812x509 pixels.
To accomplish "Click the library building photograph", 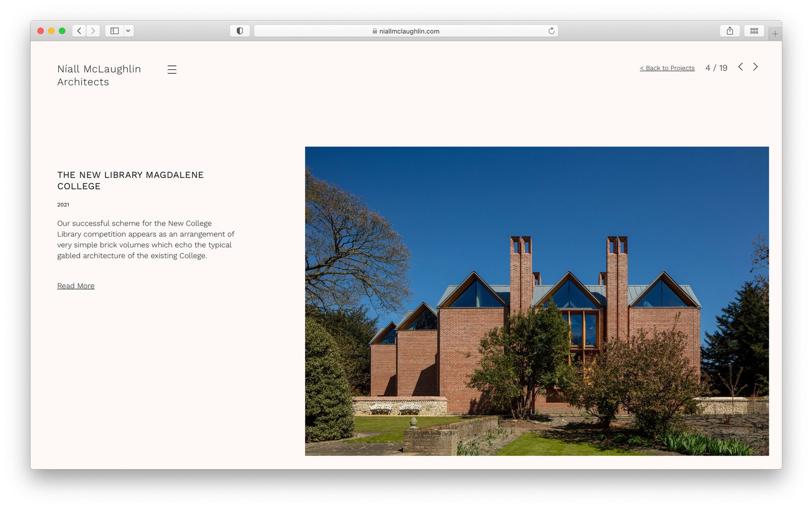I will pyautogui.click(x=537, y=301).
